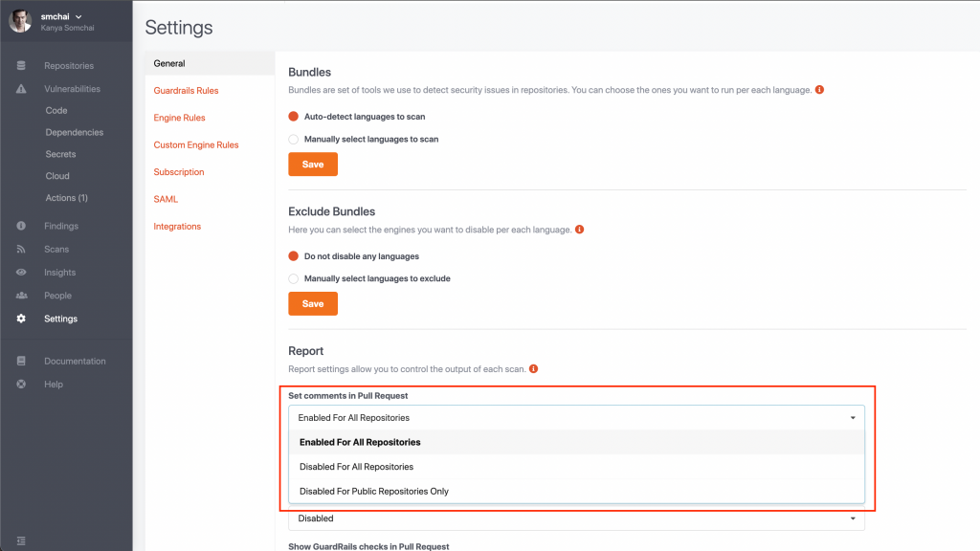Collapse the sidebar using bottom menu icon
This screenshot has width=980, height=551.
coord(21,540)
